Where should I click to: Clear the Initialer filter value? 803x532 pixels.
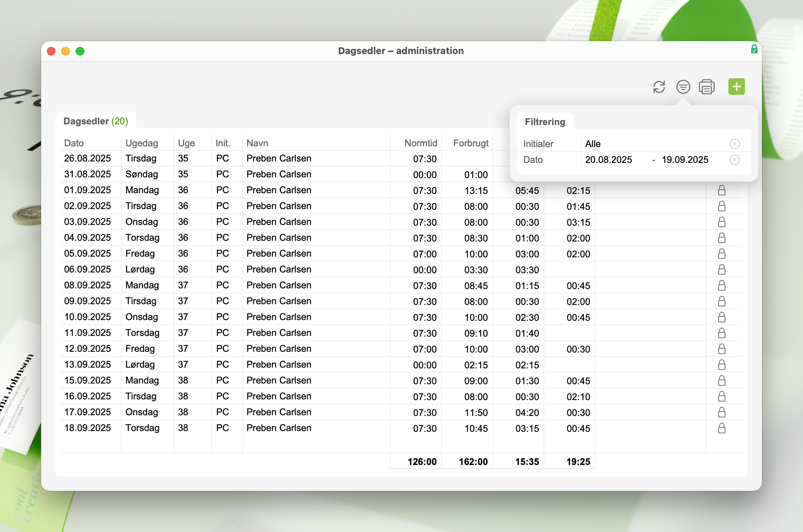[x=735, y=144]
